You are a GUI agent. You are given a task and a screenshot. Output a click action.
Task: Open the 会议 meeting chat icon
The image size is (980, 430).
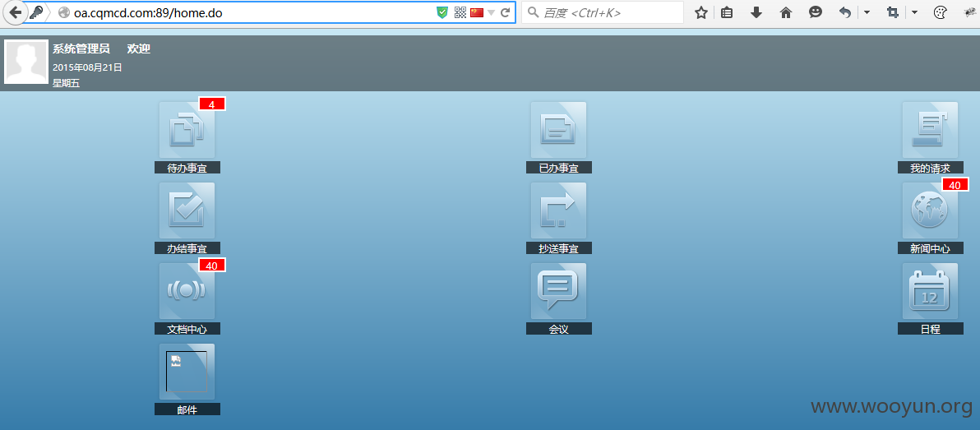(x=559, y=290)
